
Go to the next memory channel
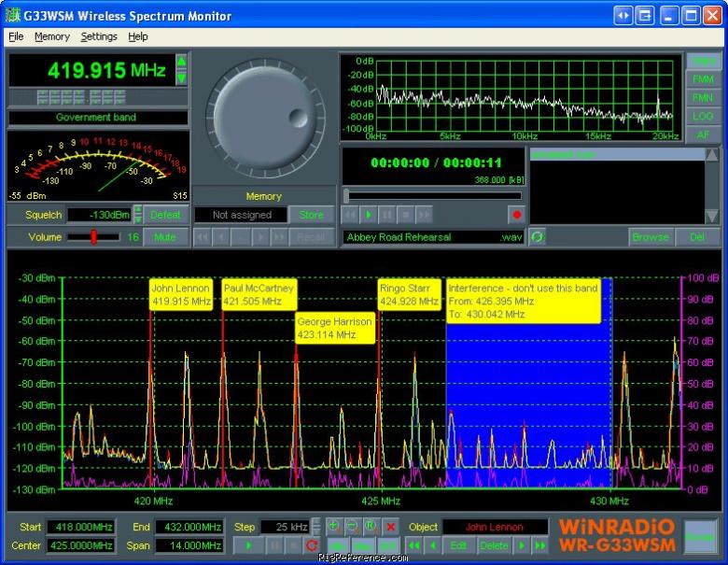click(x=260, y=237)
